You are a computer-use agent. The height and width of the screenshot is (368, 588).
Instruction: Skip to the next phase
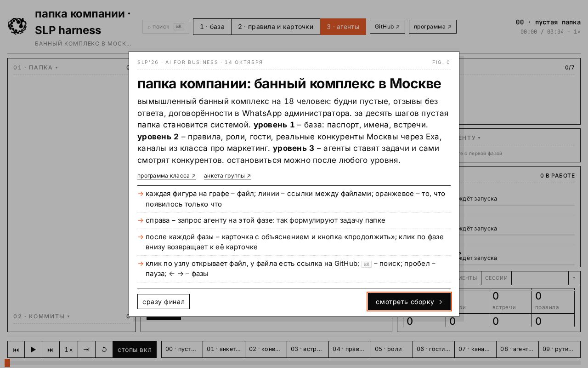click(51, 350)
